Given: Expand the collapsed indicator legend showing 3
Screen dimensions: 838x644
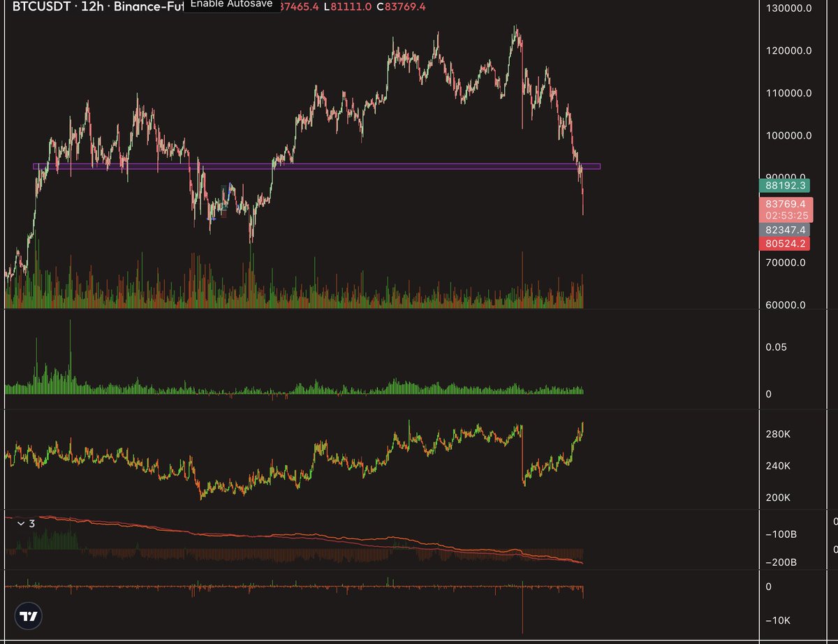Looking at the screenshot, I should click(25, 523).
